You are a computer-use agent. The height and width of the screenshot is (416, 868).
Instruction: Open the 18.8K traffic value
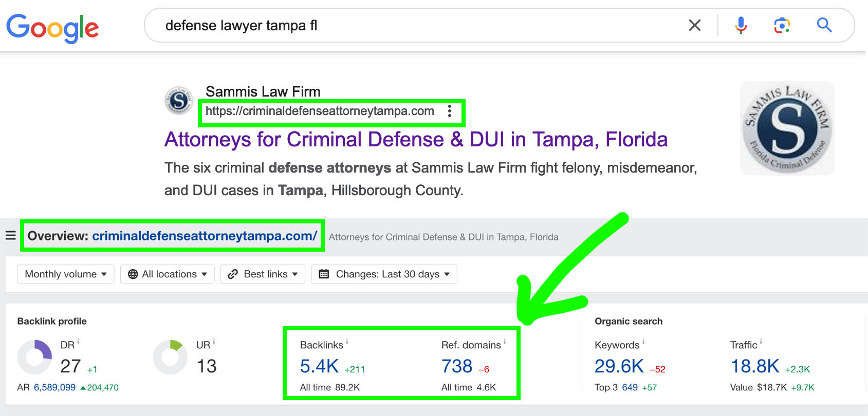(755, 366)
